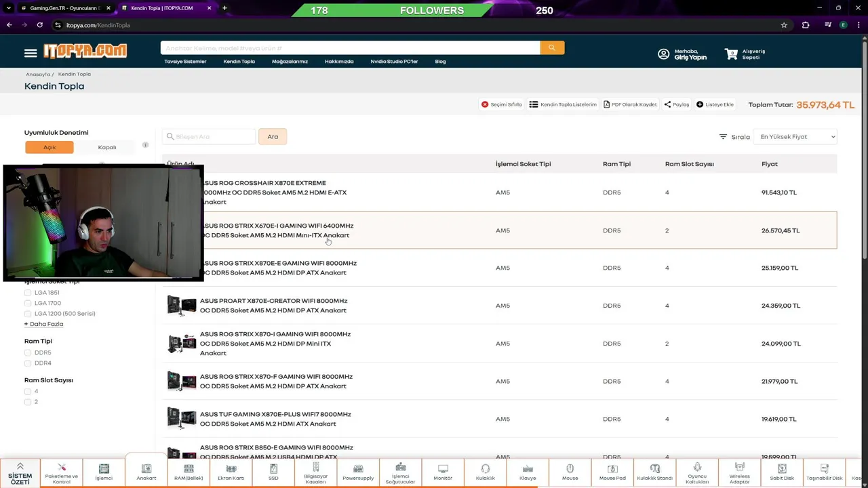This screenshot has height=488, width=868.
Task: Open Kulaklık Standı category
Action: pyautogui.click(x=655, y=473)
